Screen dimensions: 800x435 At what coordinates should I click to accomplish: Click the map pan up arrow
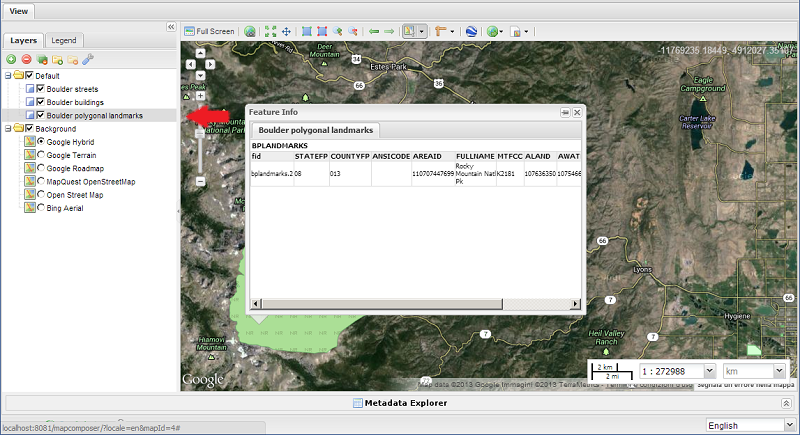tap(201, 53)
